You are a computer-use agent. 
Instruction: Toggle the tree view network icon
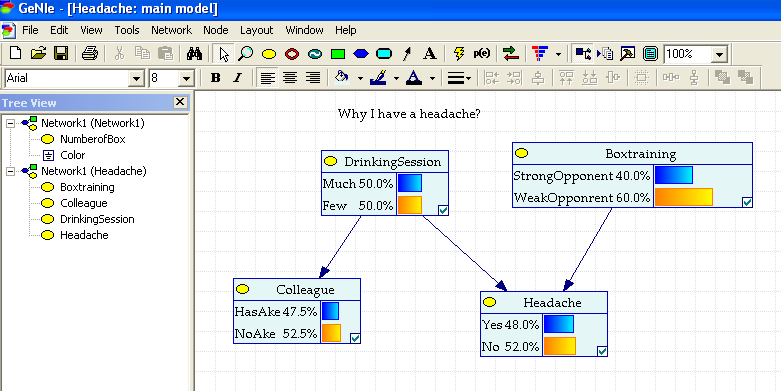[583, 53]
